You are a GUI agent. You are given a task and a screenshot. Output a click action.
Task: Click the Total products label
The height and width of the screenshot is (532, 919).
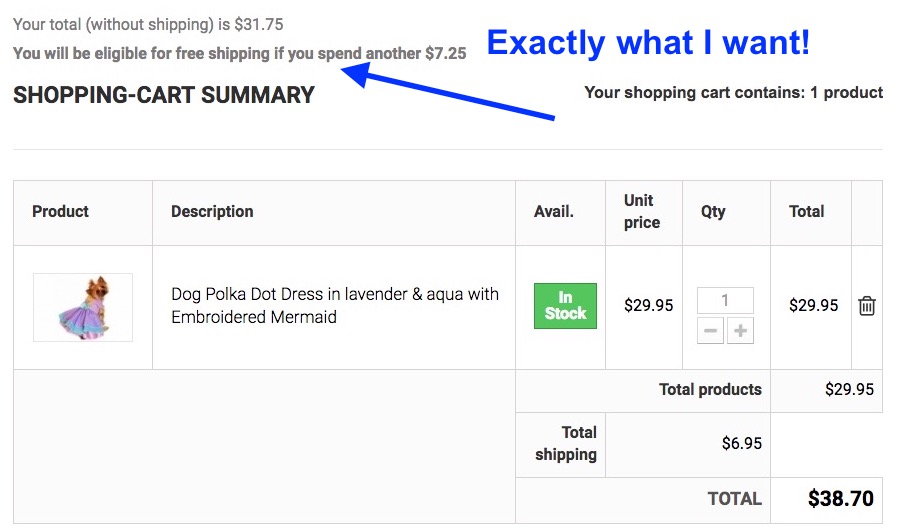(710, 390)
